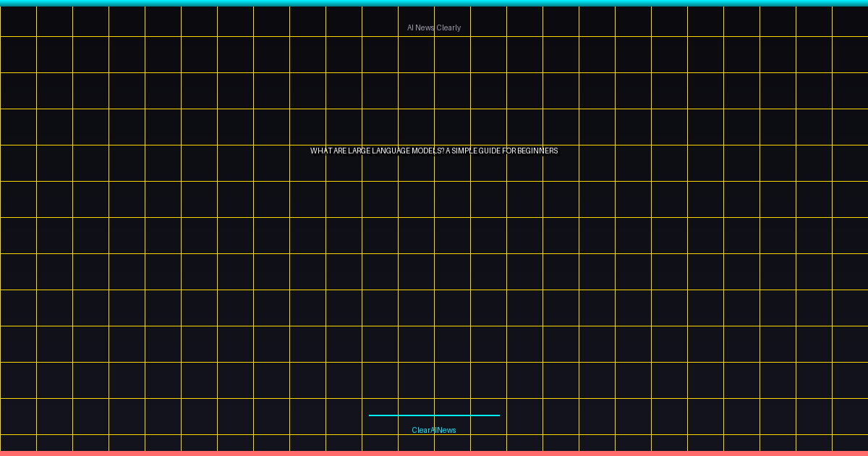Click the grid cell in the top-left corner
This screenshot has height=456, width=868.
(18, 22)
